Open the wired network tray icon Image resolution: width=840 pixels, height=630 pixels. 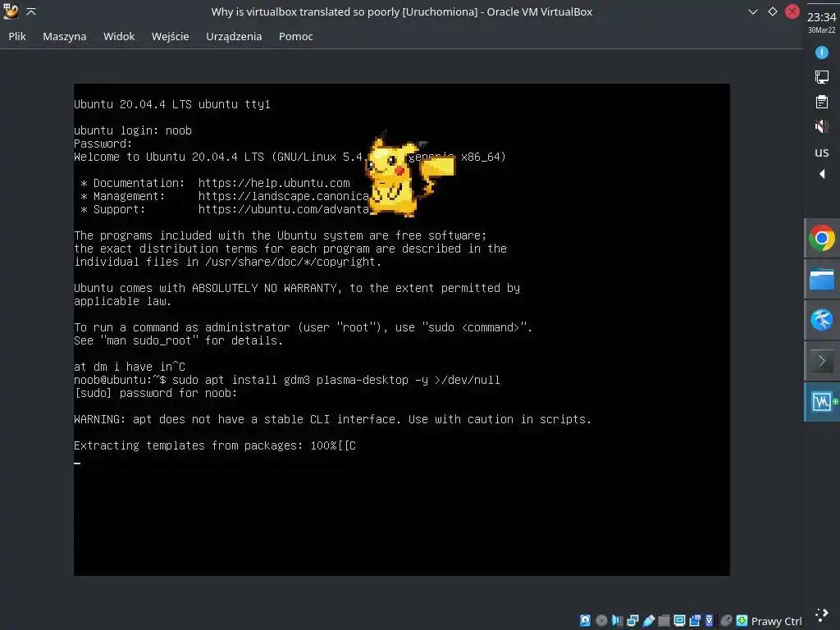pos(821,77)
